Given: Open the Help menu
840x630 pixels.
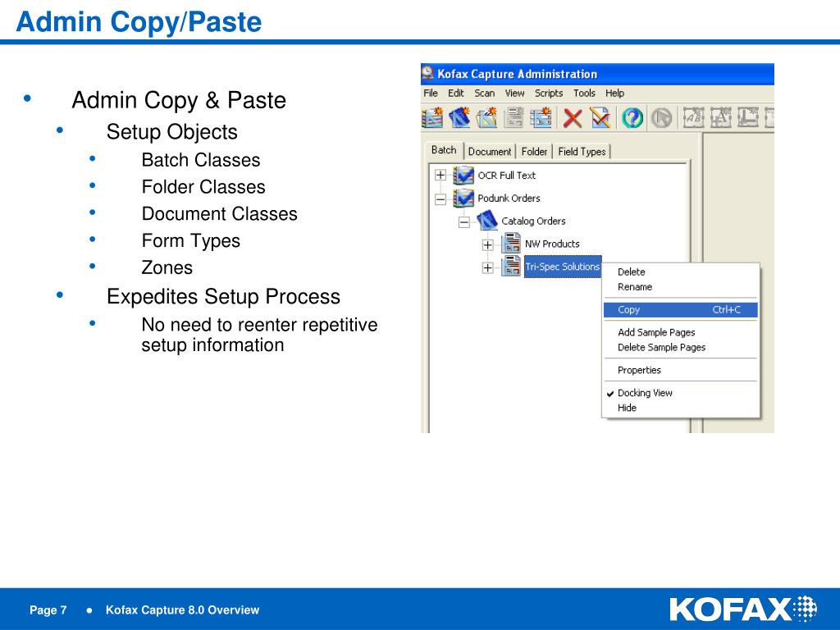Looking at the screenshot, I should tap(614, 94).
